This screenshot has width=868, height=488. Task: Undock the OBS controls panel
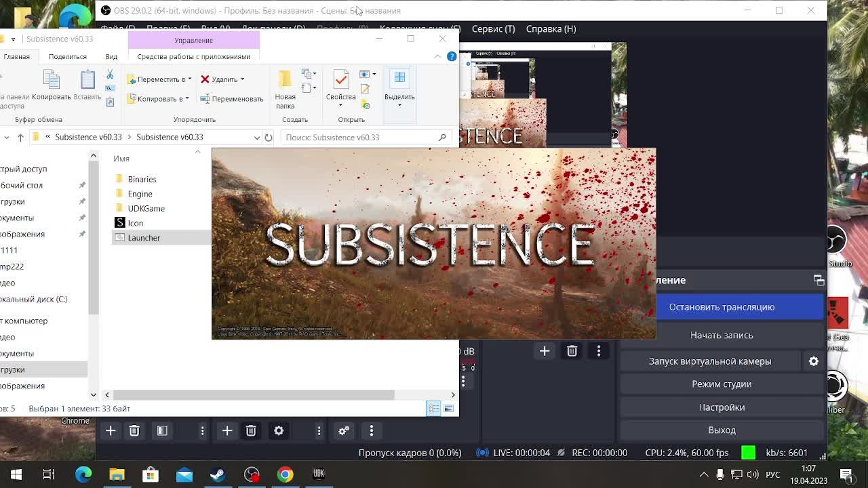818,280
